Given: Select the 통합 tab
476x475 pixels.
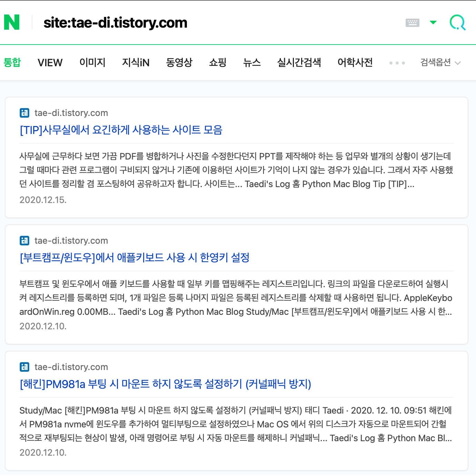Looking at the screenshot, I should [x=12, y=62].
